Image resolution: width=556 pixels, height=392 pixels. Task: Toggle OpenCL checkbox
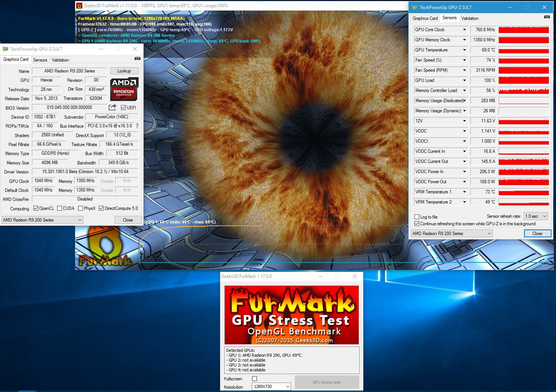36,208
